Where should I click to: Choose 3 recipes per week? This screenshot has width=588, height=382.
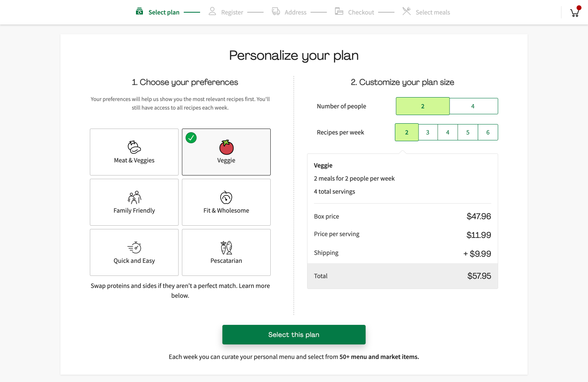tap(428, 132)
